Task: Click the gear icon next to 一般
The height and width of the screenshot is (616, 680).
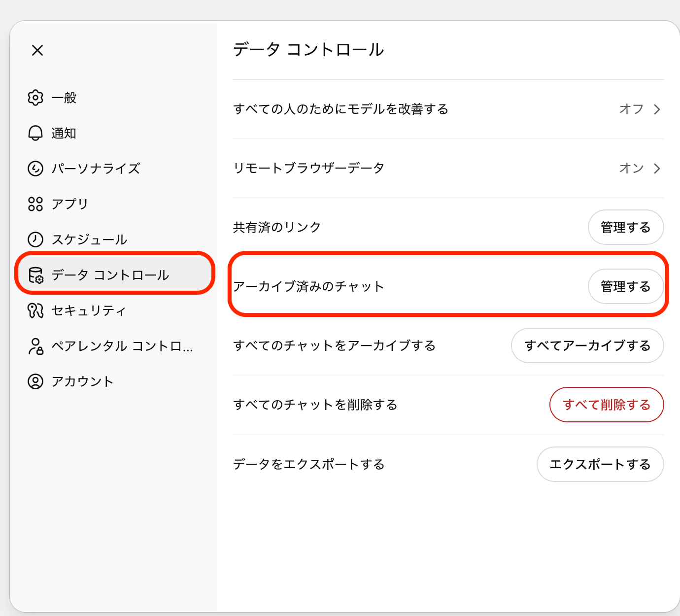Action: (35, 98)
